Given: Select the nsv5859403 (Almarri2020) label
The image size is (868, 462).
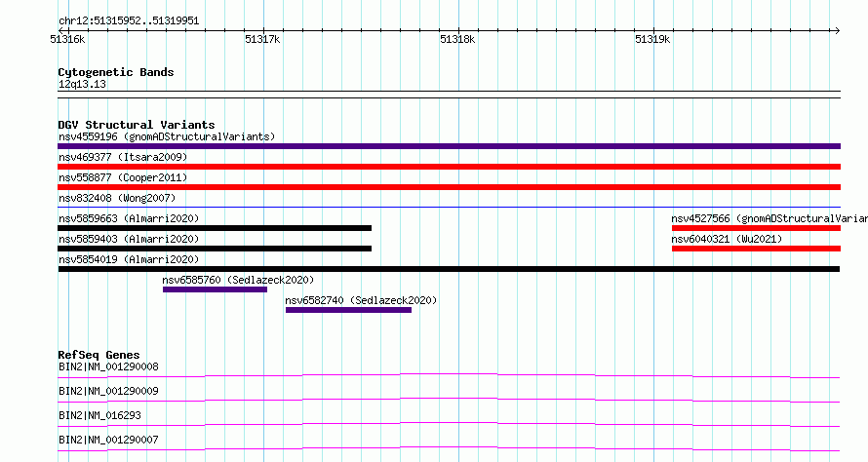Looking at the screenshot, I should coord(129,239).
